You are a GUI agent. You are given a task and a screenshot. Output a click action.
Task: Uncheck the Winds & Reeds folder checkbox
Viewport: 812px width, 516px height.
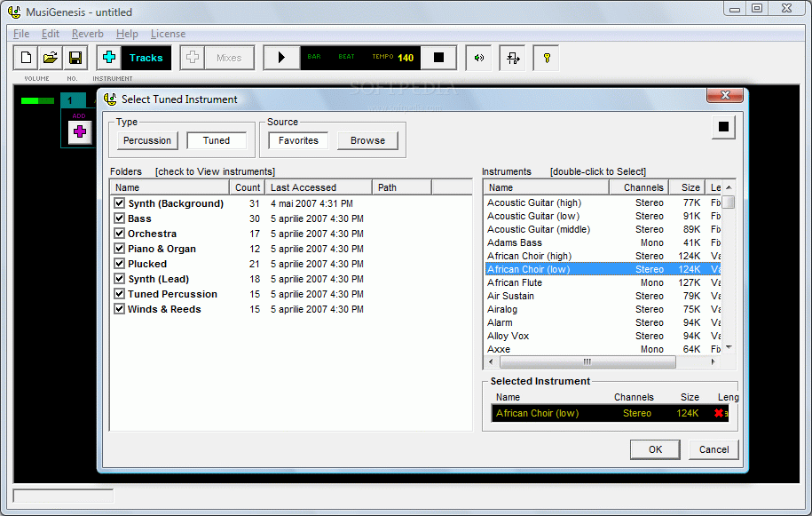coord(120,308)
